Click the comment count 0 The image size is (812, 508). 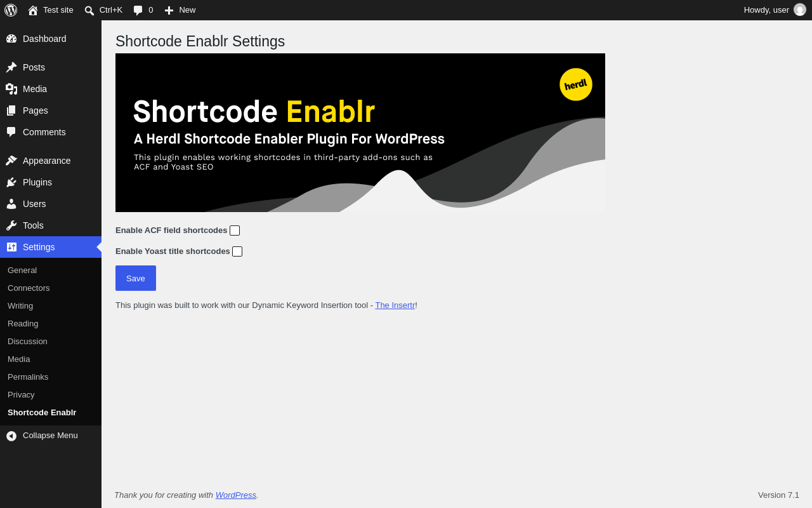coord(151,10)
